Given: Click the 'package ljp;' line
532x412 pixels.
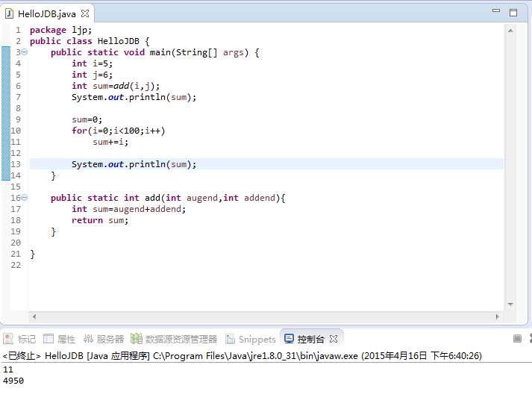Looking at the screenshot, I should 60,30.
